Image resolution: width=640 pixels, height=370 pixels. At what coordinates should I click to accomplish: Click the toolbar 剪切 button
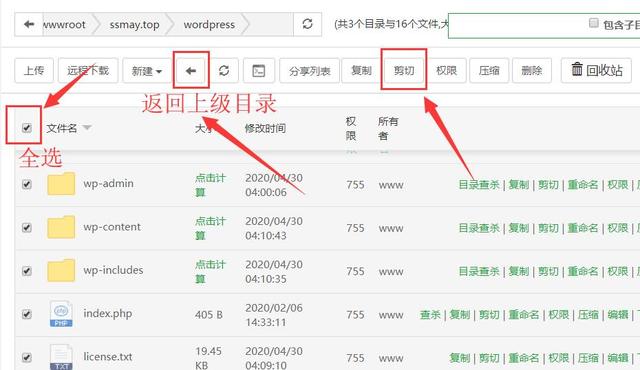click(x=404, y=71)
